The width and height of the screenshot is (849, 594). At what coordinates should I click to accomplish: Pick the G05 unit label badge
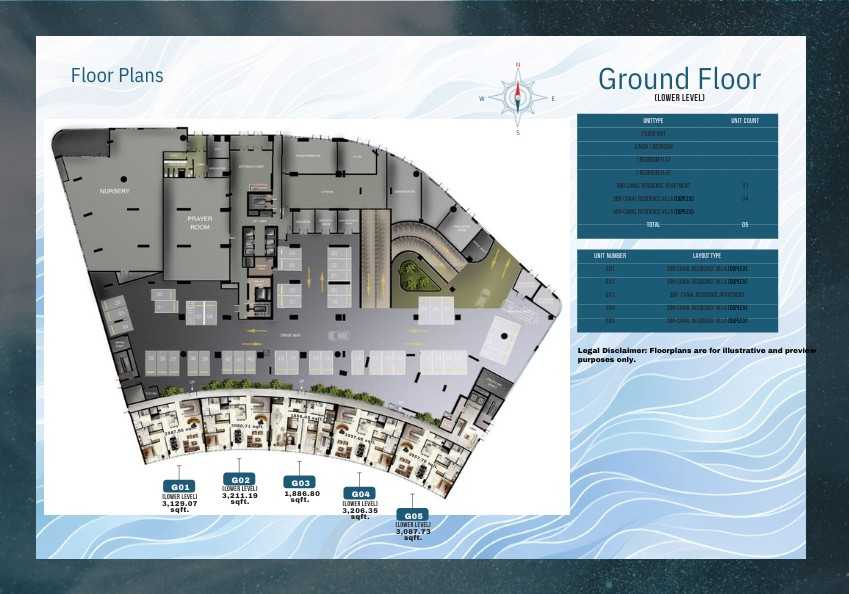tap(412, 515)
